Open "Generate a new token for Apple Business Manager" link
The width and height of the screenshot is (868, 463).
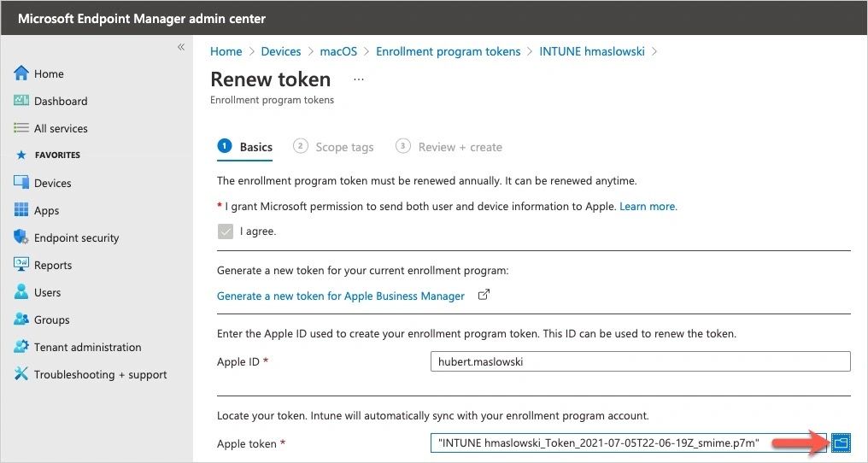point(341,296)
